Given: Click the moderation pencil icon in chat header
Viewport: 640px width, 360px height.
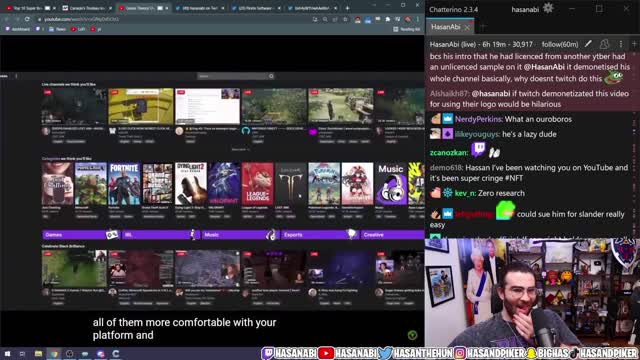Looking at the screenshot, I should (x=588, y=44).
